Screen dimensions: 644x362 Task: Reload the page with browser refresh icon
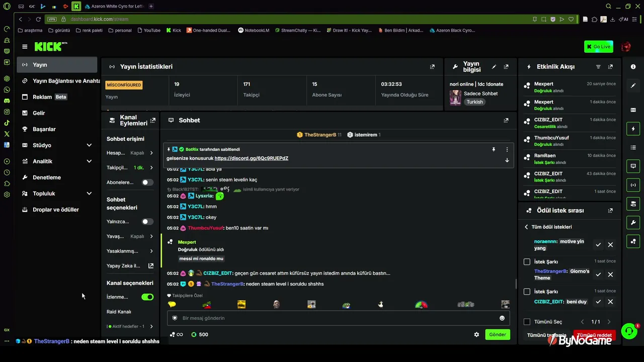point(38,19)
